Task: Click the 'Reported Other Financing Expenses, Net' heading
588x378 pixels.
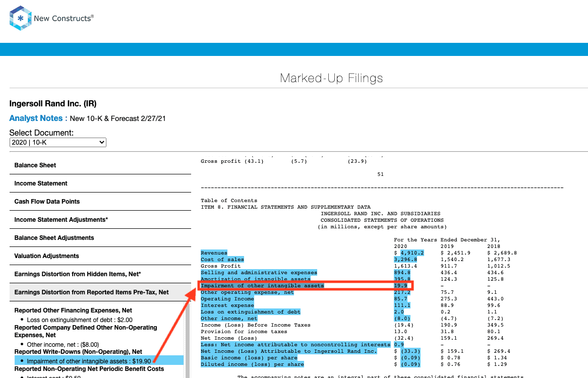Action: pyautogui.click(x=73, y=310)
